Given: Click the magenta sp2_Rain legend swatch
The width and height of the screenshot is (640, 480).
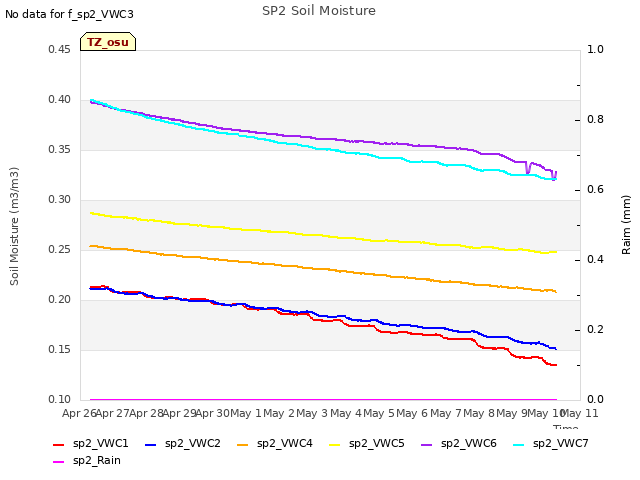Looking at the screenshot, I should 59,462.
